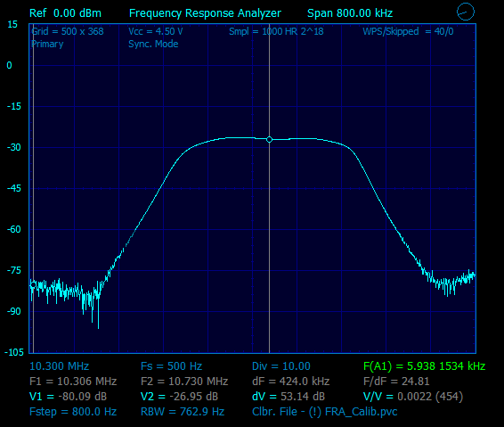Click the green F(A1) frequency readout

coord(424,366)
